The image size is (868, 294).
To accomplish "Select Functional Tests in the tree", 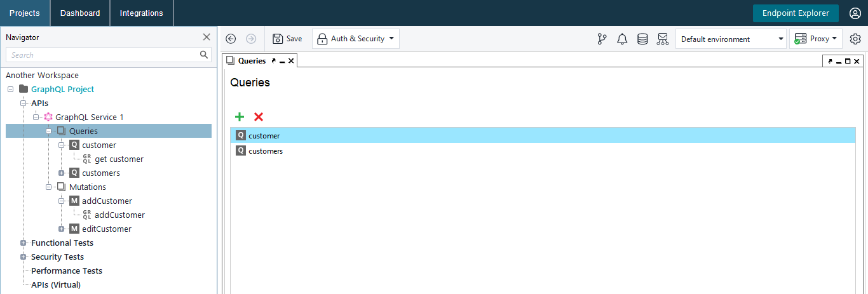I will pos(62,243).
